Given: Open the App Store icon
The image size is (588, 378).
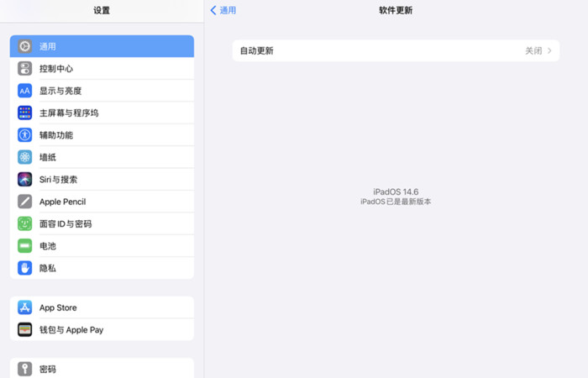Looking at the screenshot, I should point(24,307).
